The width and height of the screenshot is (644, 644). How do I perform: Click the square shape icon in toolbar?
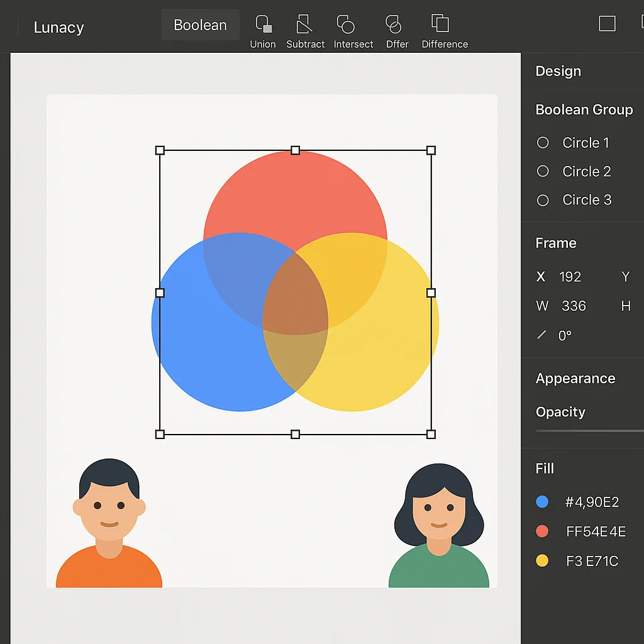click(607, 24)
